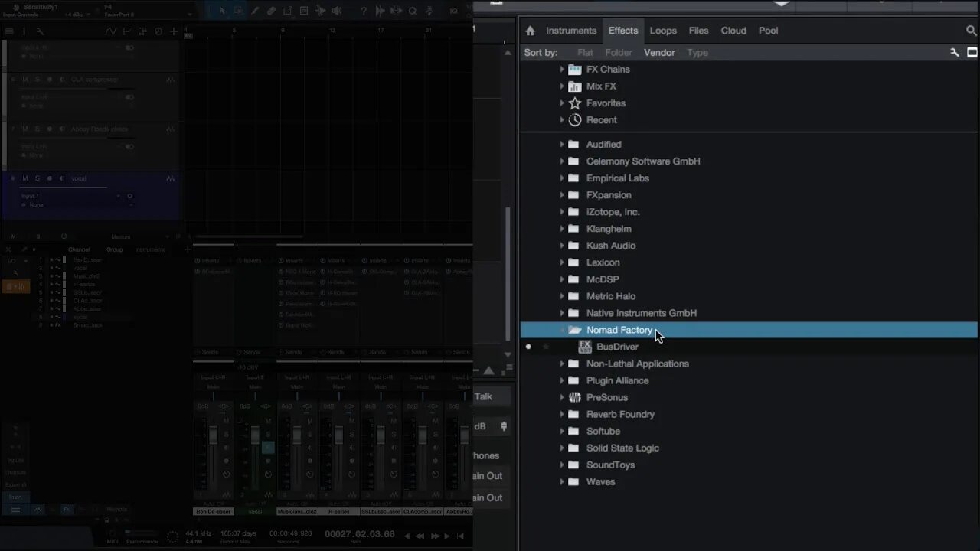Switch to the Effects browser tab

click(623, 31)
